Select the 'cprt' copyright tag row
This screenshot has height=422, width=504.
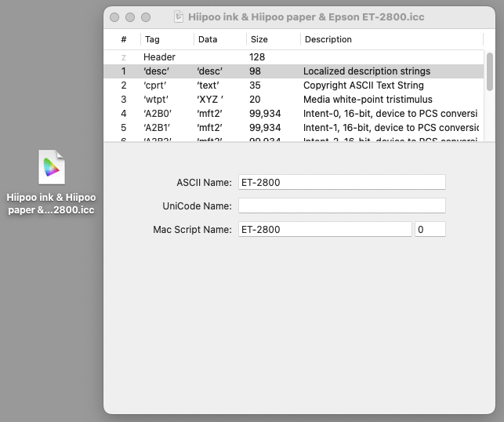(x=293, y=85)
